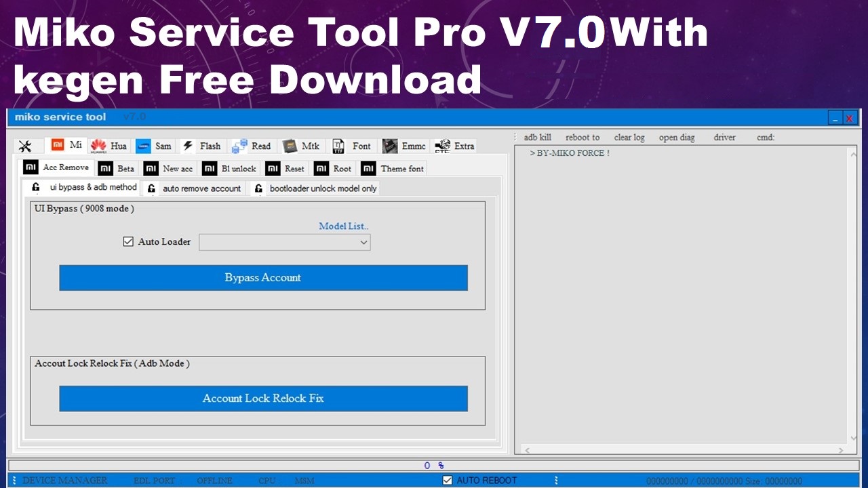This screenshot has width=868, height=488.
Task: Open the Mtk chip tab
Action: [x=302, y=146]
